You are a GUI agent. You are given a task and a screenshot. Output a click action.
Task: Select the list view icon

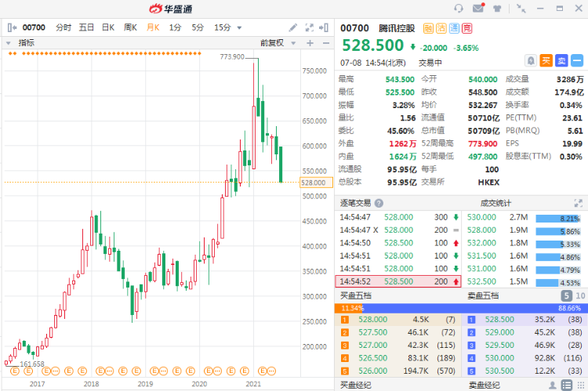566,385
